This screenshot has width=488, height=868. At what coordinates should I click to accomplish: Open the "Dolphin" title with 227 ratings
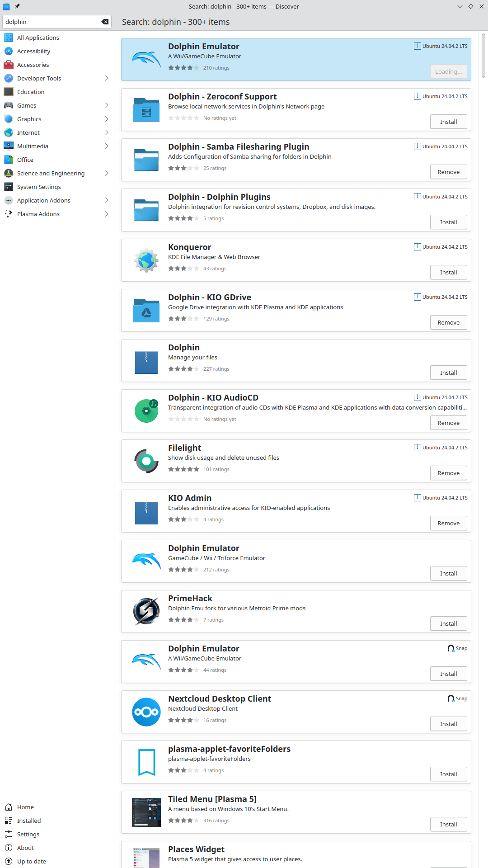point(184,347)
